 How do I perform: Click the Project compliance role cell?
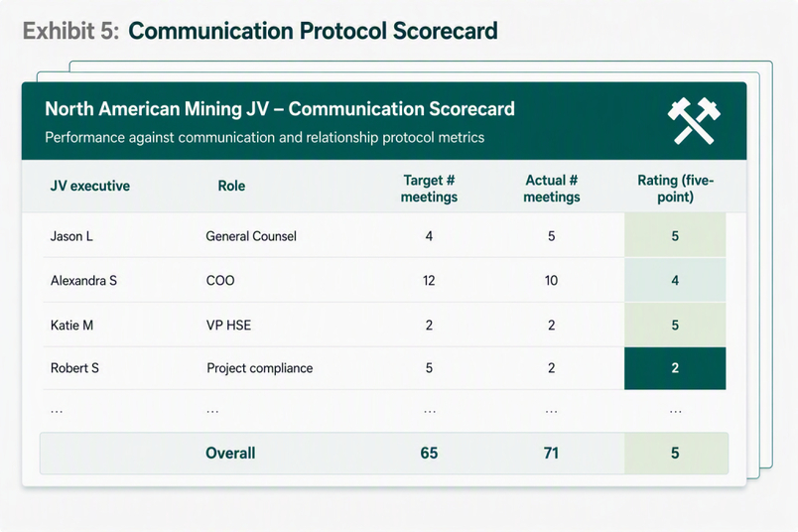[260, 368]
